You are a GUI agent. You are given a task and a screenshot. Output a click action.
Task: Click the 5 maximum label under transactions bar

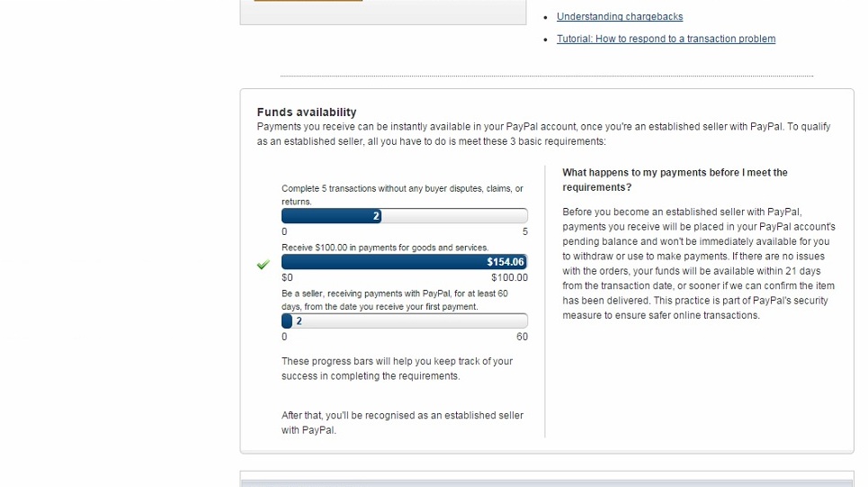coord(525,232)
